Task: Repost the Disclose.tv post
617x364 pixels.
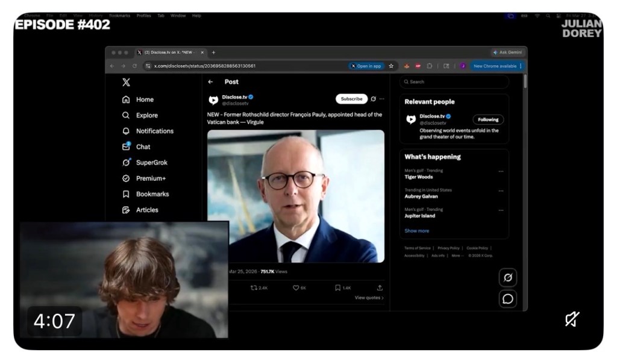Action: click(258, 288)
